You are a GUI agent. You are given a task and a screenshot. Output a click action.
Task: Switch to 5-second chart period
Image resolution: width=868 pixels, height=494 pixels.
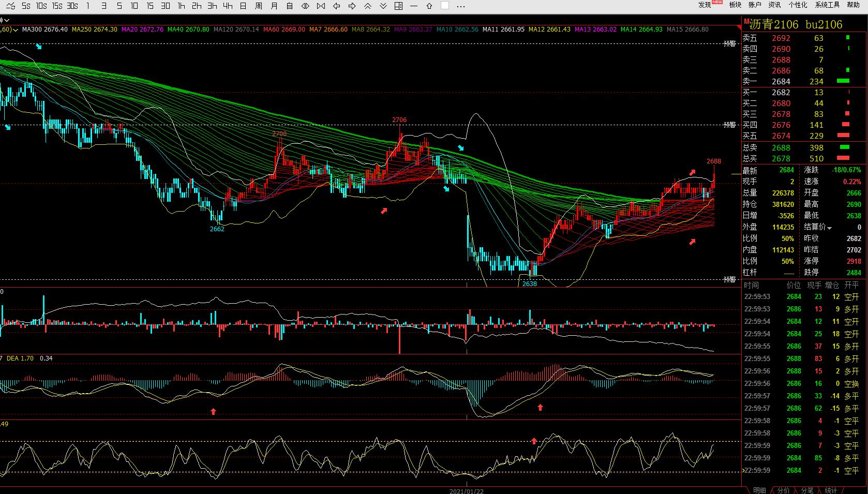coord(26,6)
